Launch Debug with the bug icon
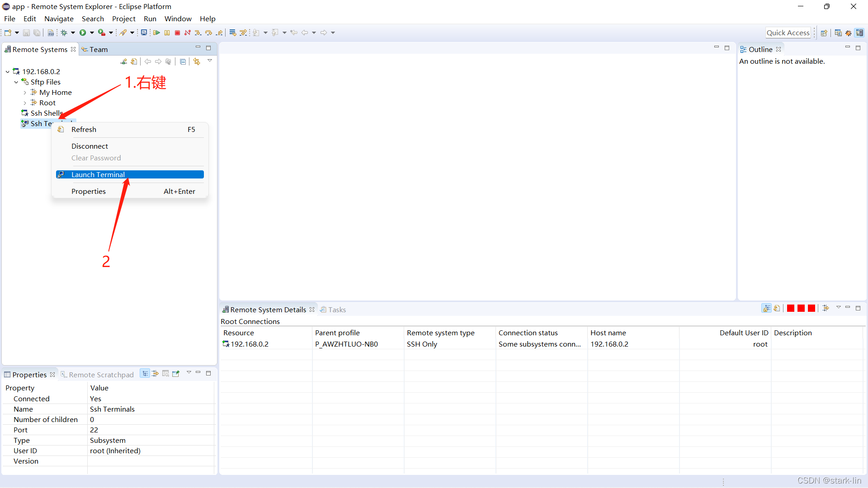This screenshot has height=488, width=868. point(64,33)
